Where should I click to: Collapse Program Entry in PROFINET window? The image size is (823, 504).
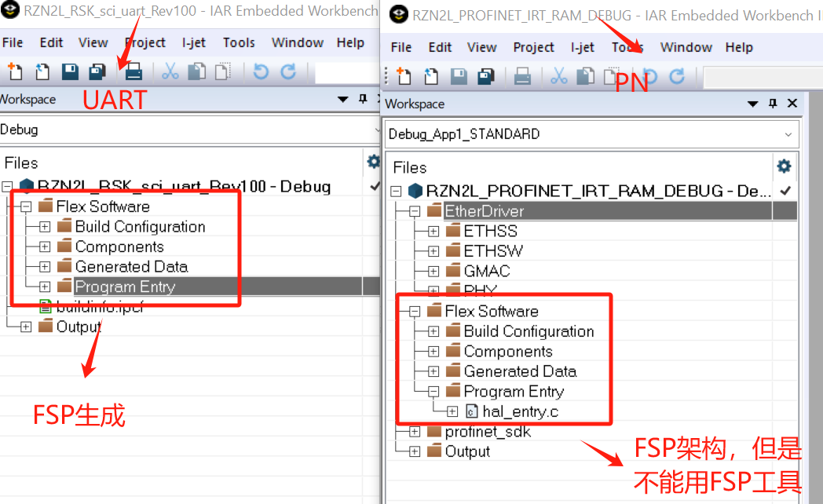(433, 391)
